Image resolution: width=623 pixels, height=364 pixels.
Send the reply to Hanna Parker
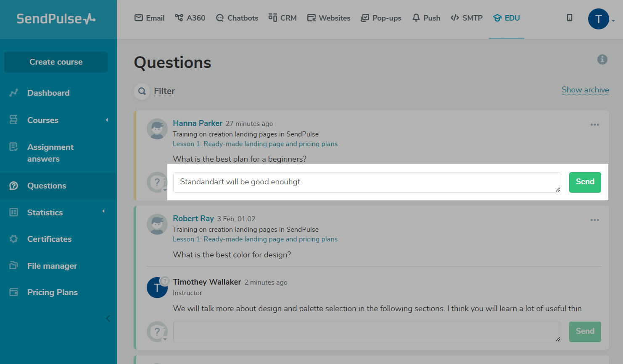click(585, 182)
